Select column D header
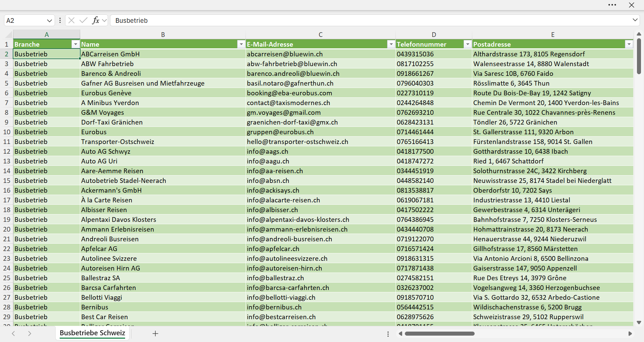 (x=434, y=35)
